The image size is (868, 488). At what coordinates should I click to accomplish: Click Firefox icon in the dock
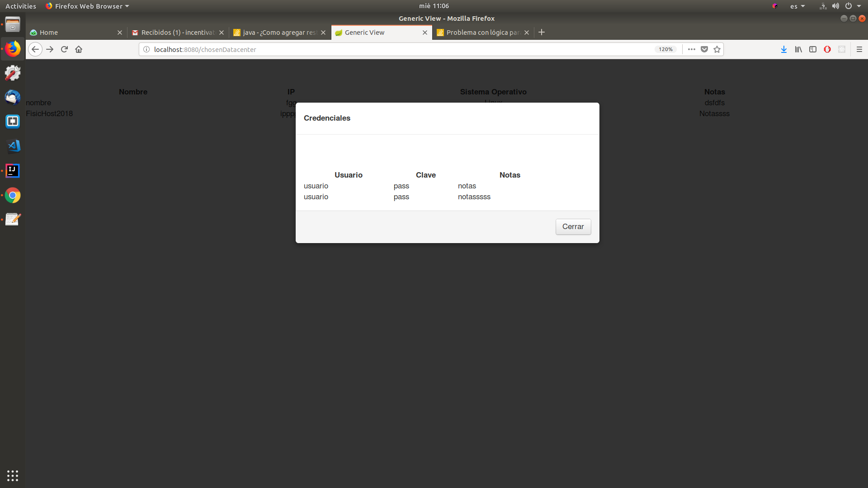click(13, 49)
